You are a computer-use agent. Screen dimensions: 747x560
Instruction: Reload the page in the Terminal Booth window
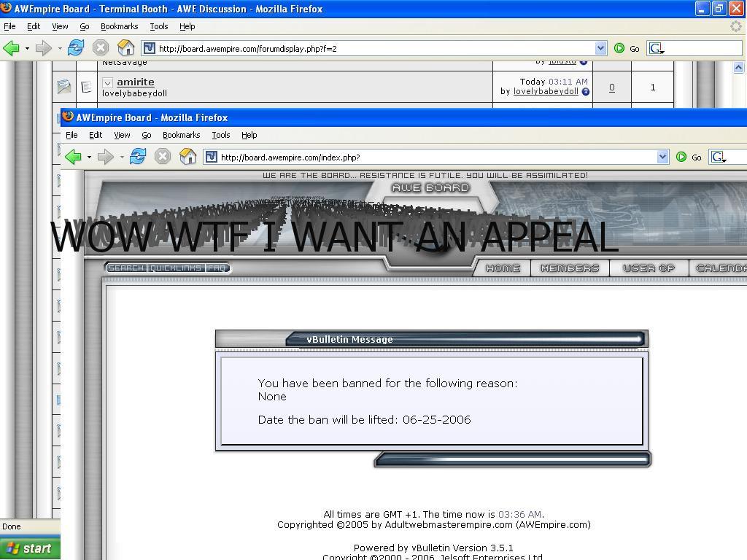tap(76, 48)
